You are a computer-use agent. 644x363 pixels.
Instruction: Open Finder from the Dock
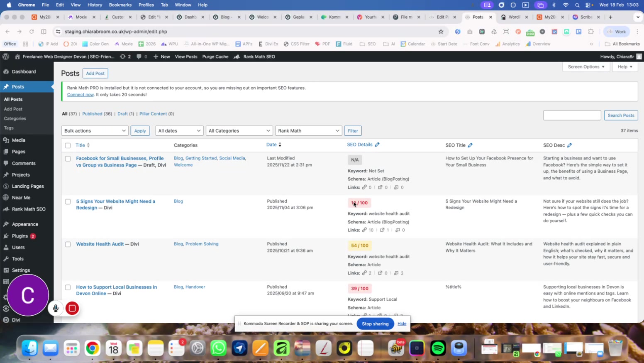(30, 348)
